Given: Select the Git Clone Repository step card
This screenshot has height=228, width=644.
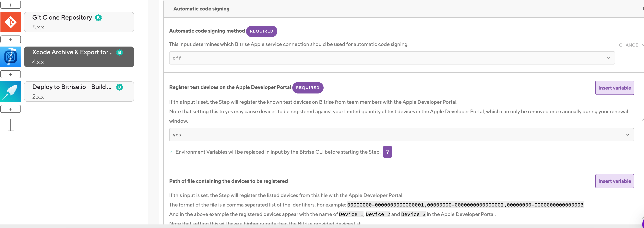Looking at the screenshot, I should coord(79,22).
